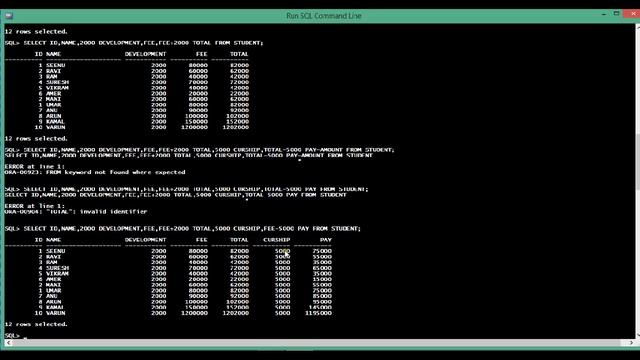640x360 pixels.
Task: Click the horizontal scrollbar left arrow
Action: tap(9, 343)
